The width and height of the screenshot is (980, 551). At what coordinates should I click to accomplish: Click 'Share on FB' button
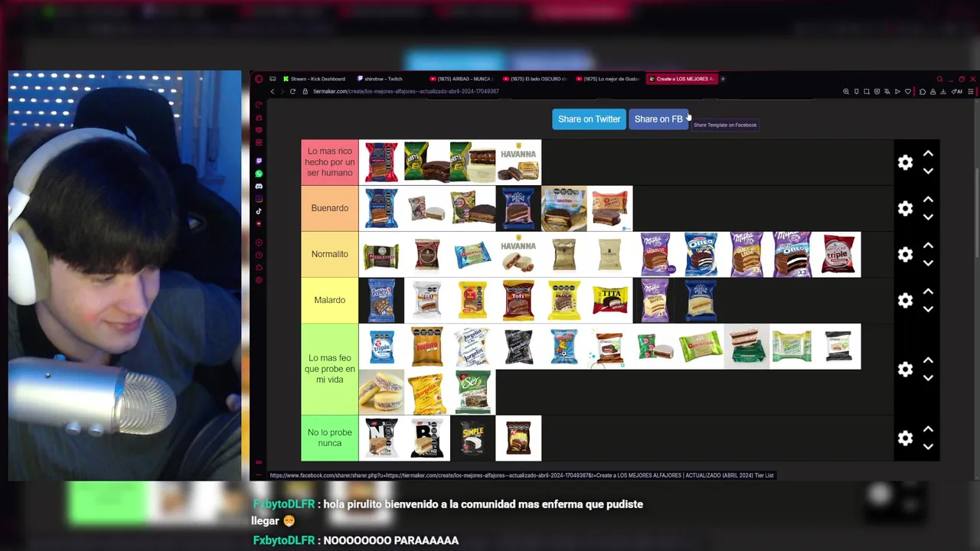(x=658, y=119)
